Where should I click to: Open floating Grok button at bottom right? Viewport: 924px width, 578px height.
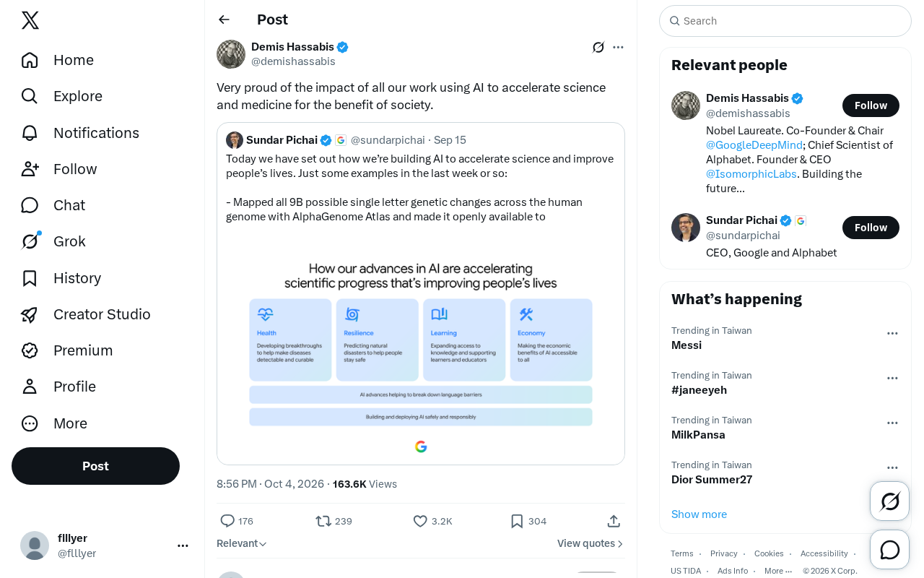click(x=890, y=501)
